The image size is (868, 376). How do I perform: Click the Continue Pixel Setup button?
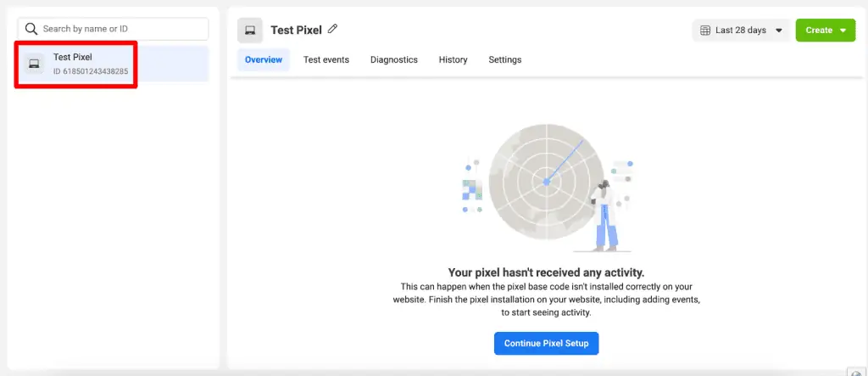coord(547,343)
